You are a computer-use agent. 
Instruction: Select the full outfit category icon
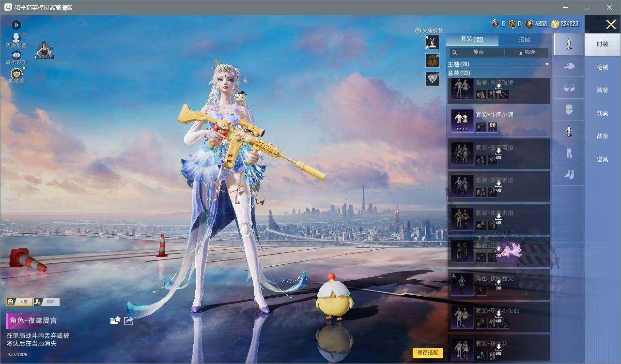pyautogui.click(x=569, y=45)
